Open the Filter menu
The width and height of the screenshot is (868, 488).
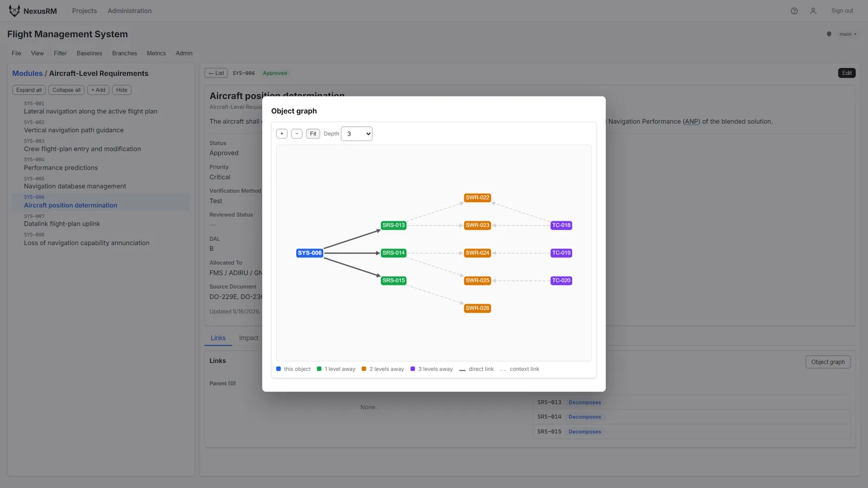60,54
